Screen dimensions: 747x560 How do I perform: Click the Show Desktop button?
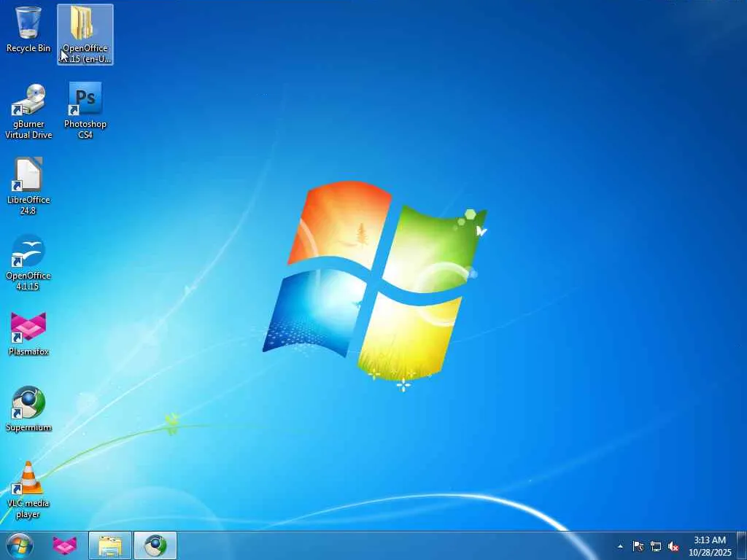tap(742, 545)
